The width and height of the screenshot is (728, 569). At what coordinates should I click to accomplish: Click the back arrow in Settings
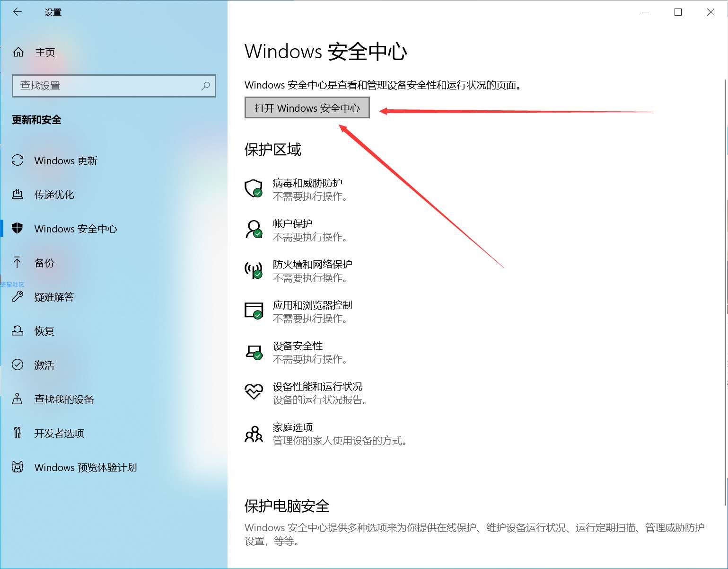[x=18, y=12]
